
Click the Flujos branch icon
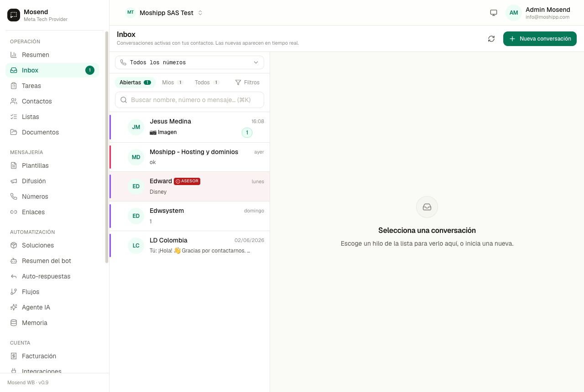[14, 292]
